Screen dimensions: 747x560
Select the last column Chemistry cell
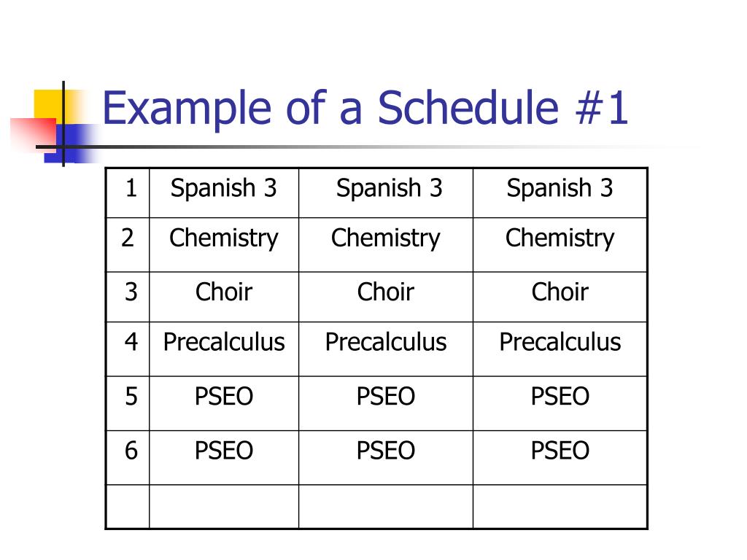click(x=560, y=245)
